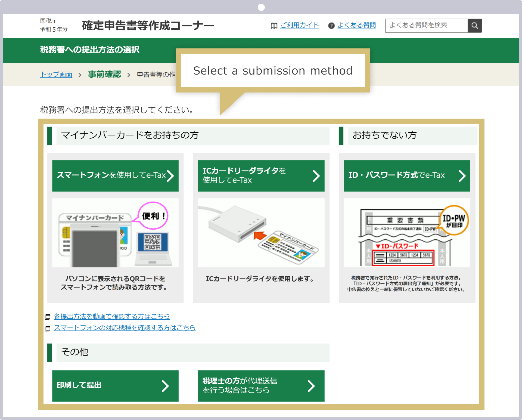
Task: Click the マイナンバーカードをお持ちの方 heading
Action: point(130,135)
